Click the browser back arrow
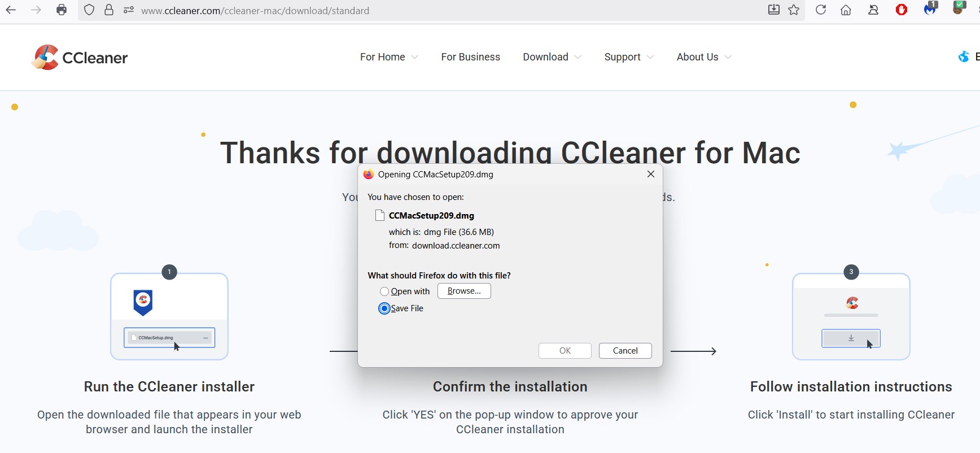The image size is (980, 453). 11,10
